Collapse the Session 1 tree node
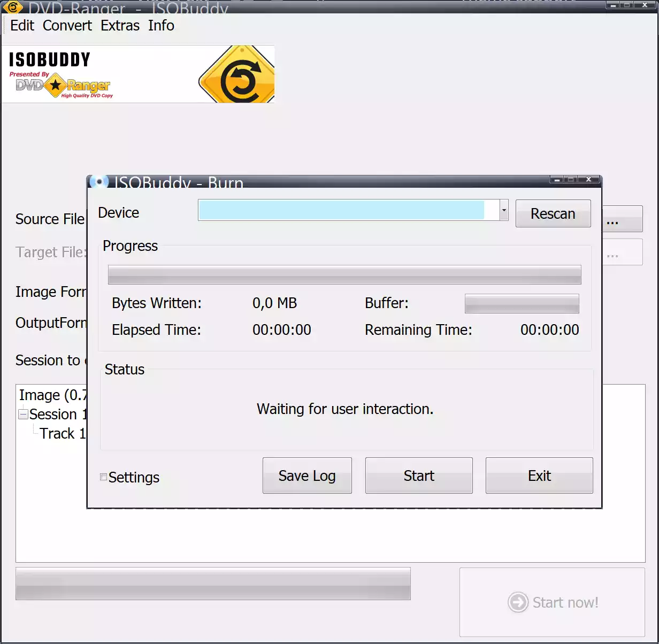659x644 pixels. click(22, 414)
